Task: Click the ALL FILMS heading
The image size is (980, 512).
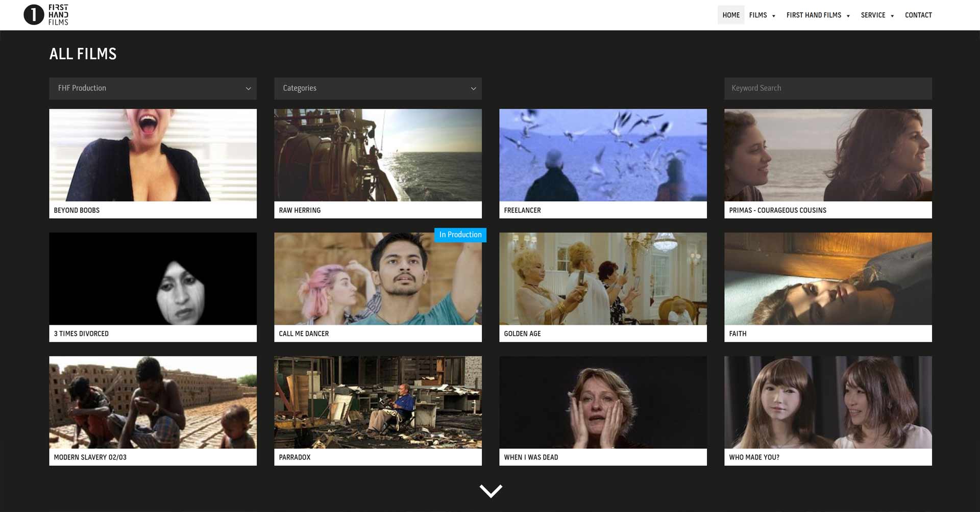Action: pyautogui.click(x=83, y=54)
